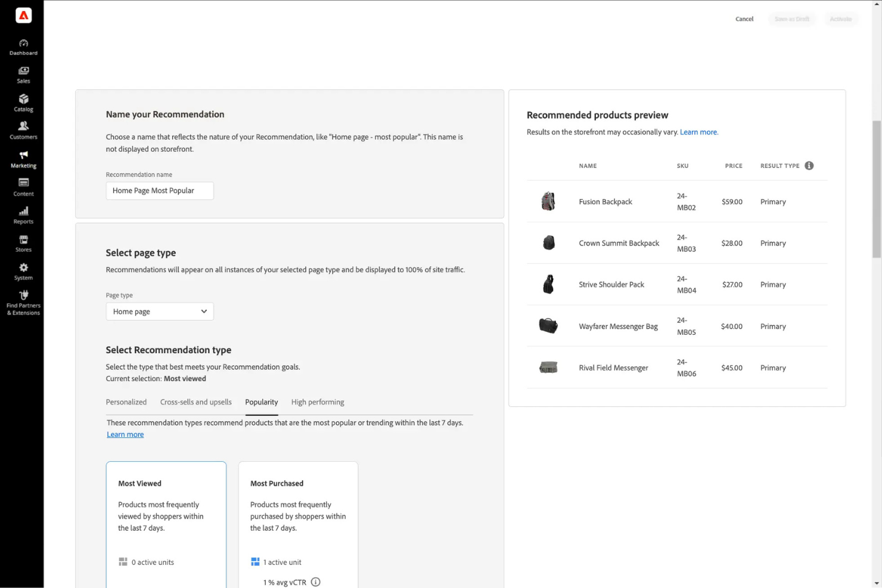The image size is (882, 588).
Task: View the Result Type info tooltip
Action: click(x=809, y=165)
